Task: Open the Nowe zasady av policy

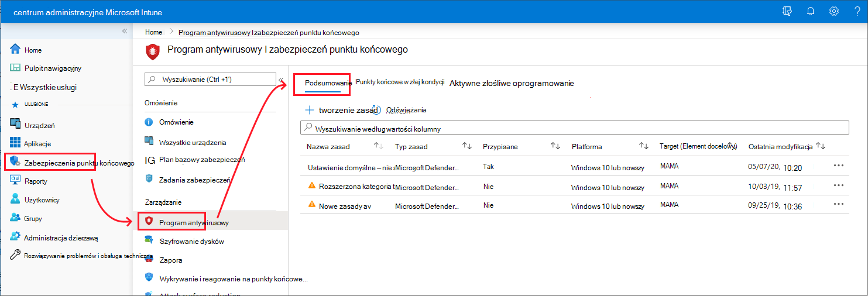Action: [345, 206]
